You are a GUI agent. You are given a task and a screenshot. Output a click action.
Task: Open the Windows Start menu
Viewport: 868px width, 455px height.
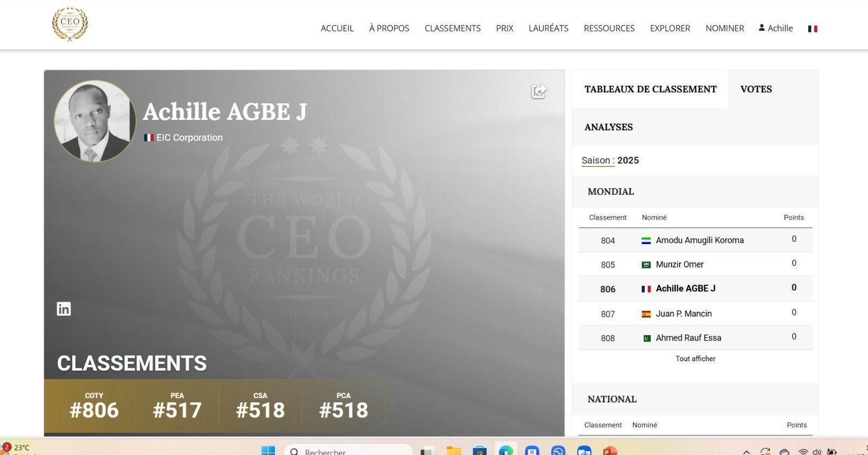268,450
